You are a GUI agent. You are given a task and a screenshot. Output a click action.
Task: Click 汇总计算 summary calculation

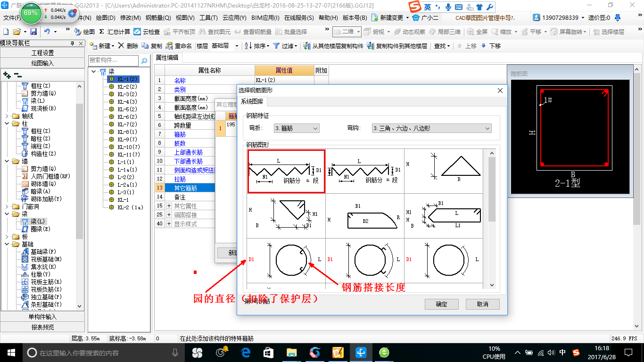pos(115,32)
